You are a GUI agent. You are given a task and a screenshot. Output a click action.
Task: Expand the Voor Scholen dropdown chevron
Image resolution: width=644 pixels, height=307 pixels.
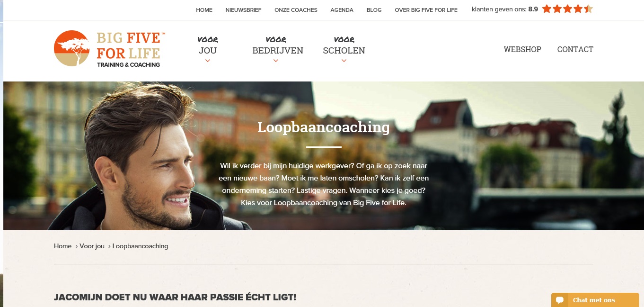point(344,61)
